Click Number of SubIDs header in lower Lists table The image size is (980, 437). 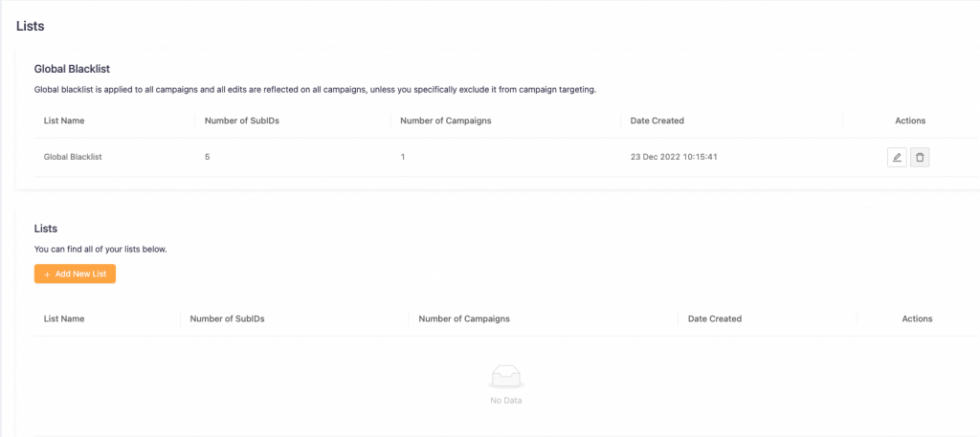pos(227,318)
